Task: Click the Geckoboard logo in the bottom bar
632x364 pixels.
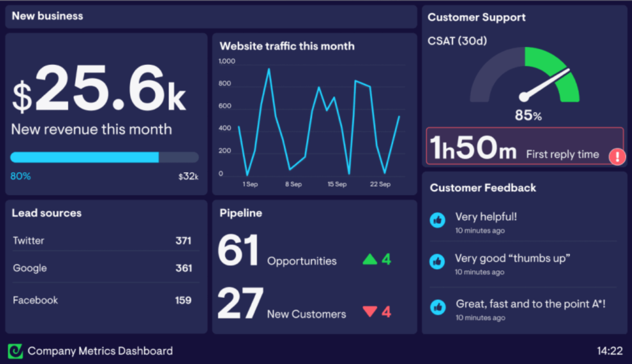Action: coord(15,351)
